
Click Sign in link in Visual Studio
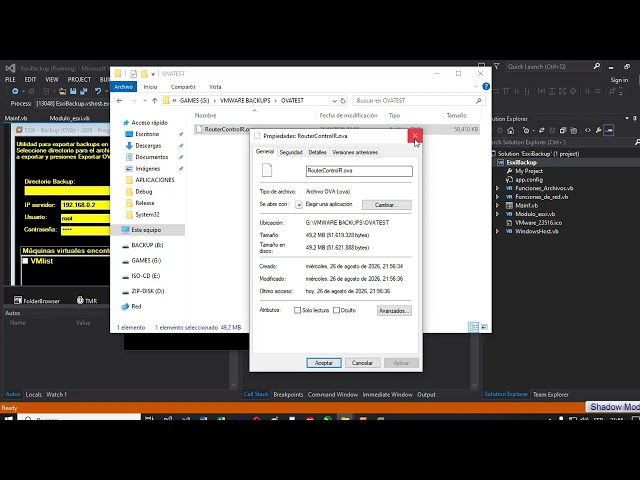tap(619, 80)
